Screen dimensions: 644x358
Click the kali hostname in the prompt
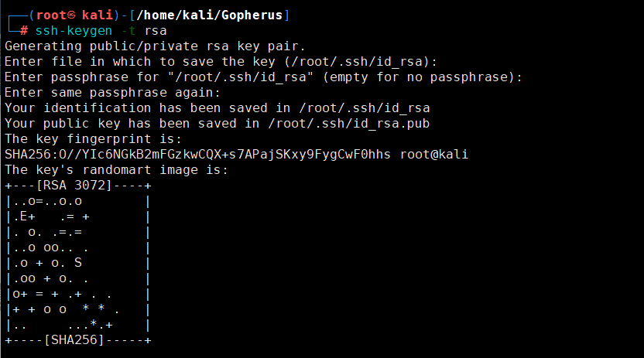coord(98,15)
